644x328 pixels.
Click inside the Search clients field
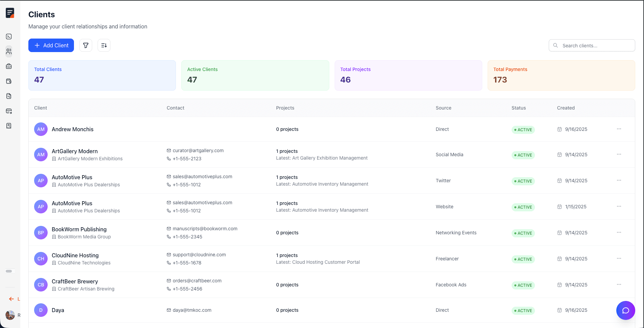[x=592, y=45]
